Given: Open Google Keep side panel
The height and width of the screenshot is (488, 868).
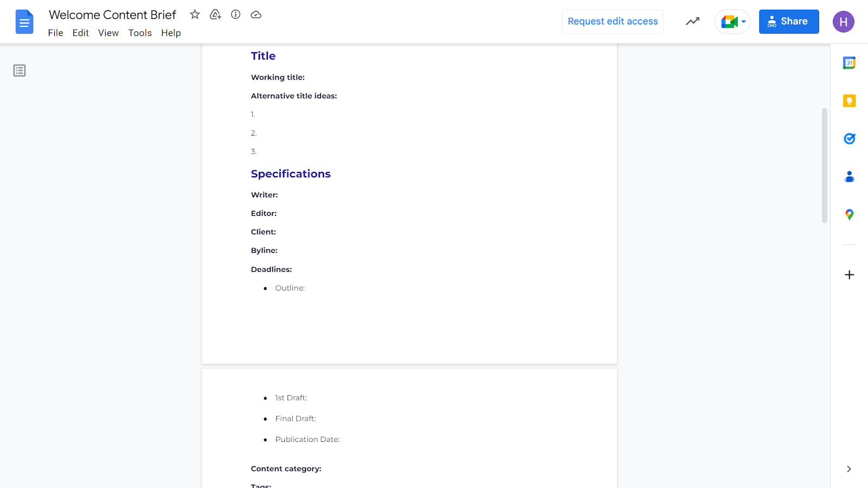Looking at the screenshot, I should click(x=850, y=101).
